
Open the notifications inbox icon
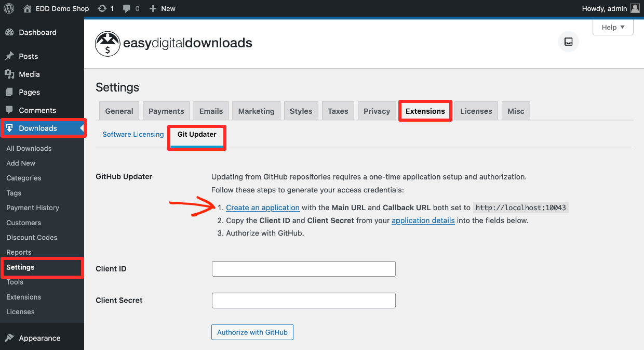pyautogui.click(x=568, y=42)
